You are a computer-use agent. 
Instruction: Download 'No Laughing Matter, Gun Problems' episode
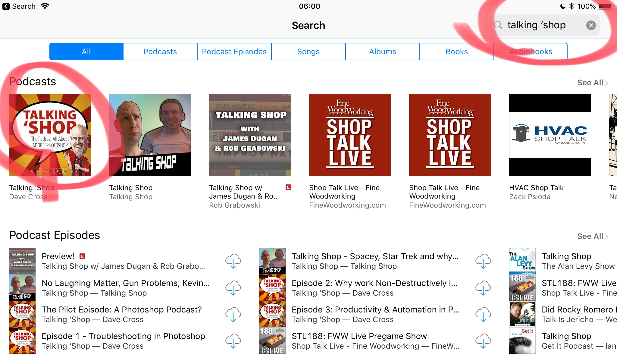[233, 288]
